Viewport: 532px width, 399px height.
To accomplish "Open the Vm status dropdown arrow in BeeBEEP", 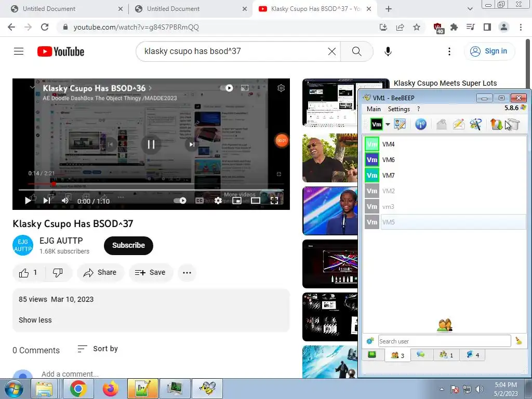I will (388, 125).
